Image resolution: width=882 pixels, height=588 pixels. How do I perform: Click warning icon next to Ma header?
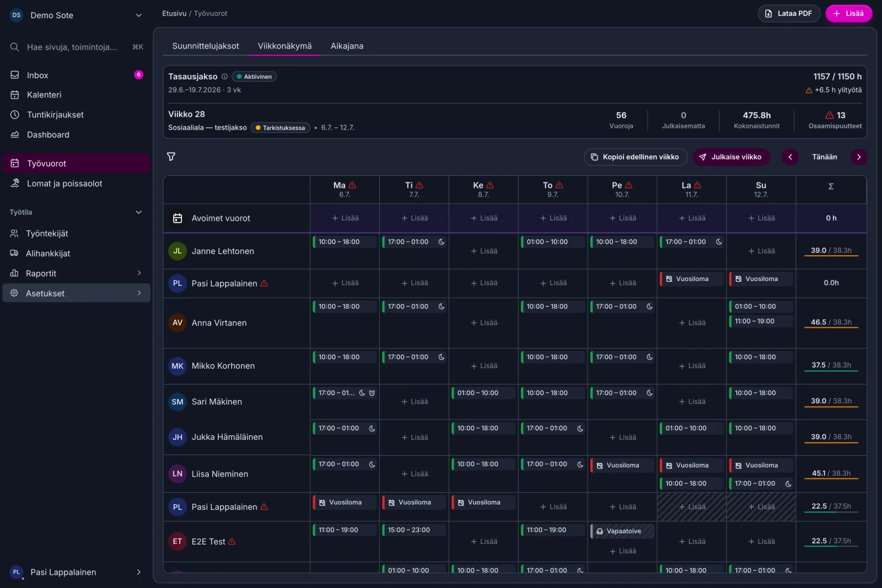tap(352, 185)
